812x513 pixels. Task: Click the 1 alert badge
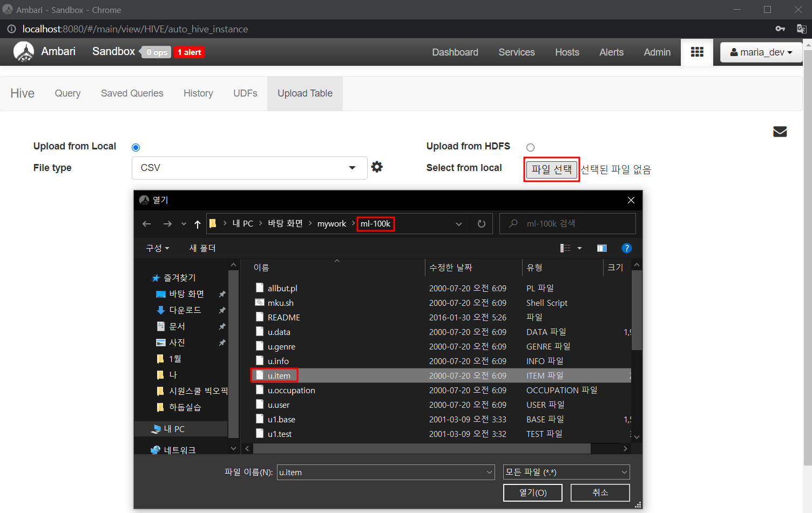[x=189, y=52]
